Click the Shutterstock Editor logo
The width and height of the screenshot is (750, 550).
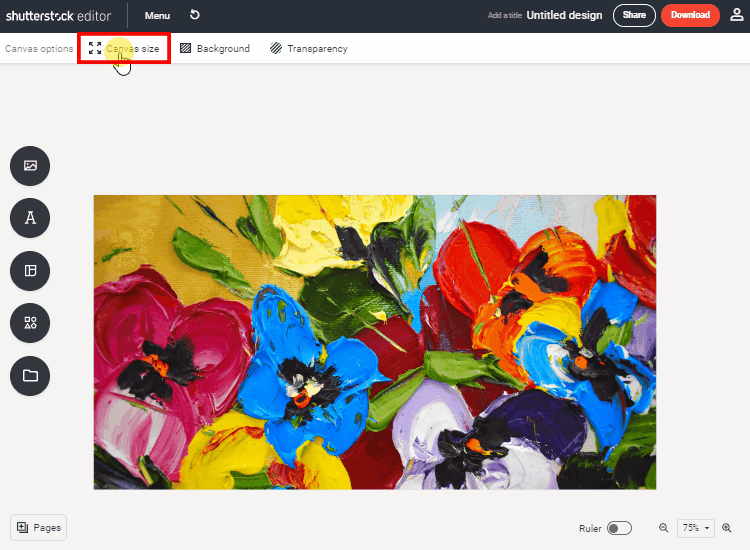point(58,16)
